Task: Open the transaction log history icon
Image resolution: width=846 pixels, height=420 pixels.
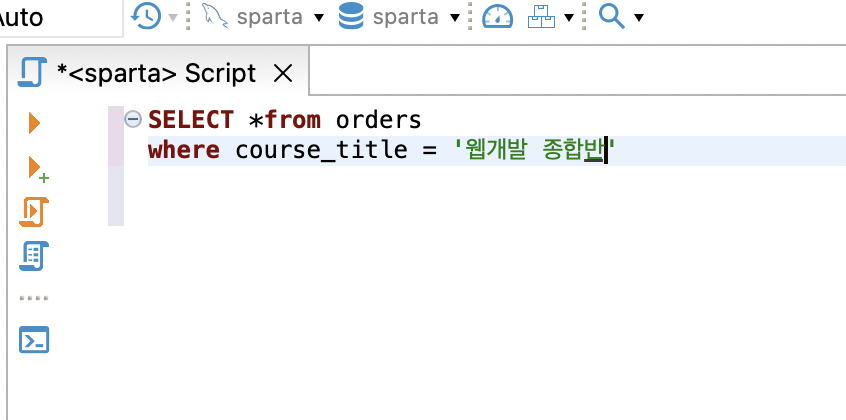Action: (x=146, y=17)
